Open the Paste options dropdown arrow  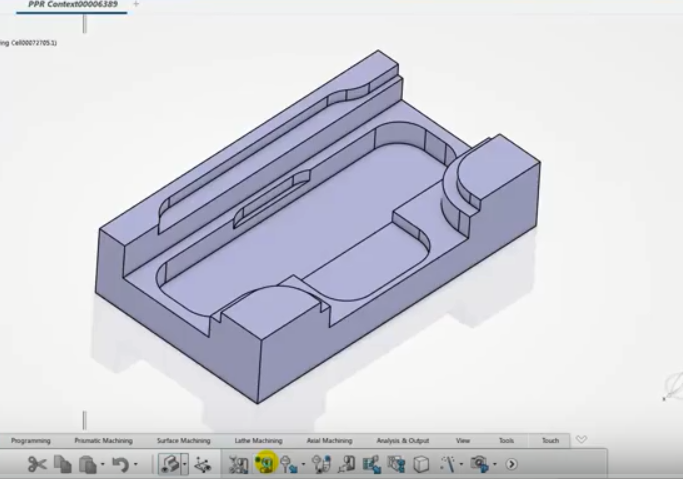(x=104, y=465)
